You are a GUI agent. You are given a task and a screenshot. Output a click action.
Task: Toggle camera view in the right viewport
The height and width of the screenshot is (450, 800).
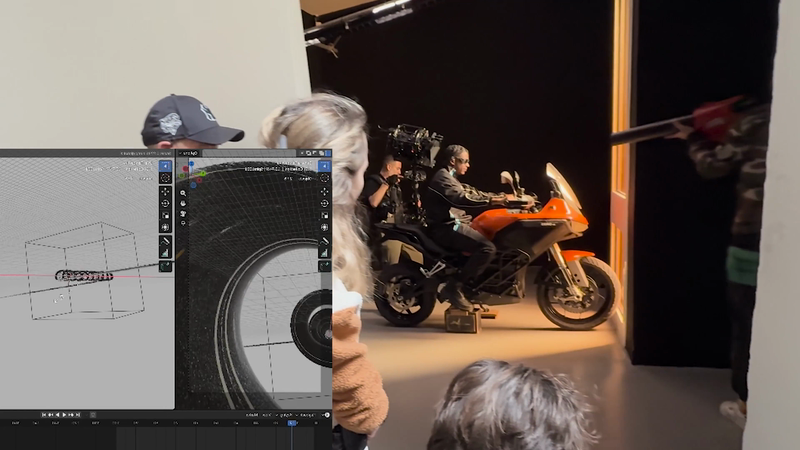pos(183,214)
